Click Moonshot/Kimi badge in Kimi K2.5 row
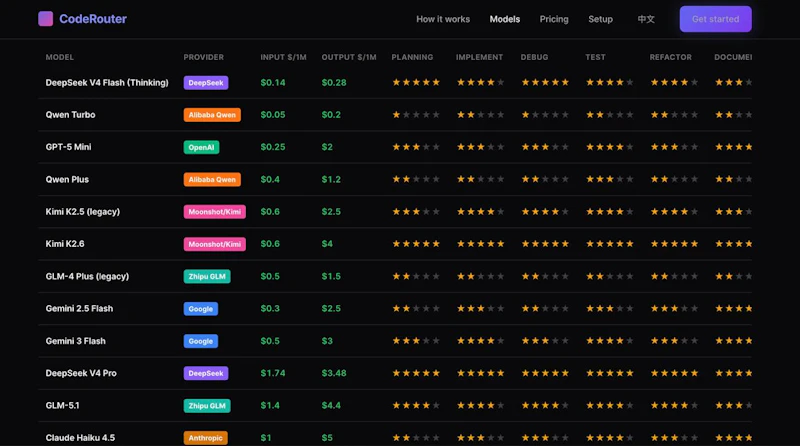 coord(214,212)
